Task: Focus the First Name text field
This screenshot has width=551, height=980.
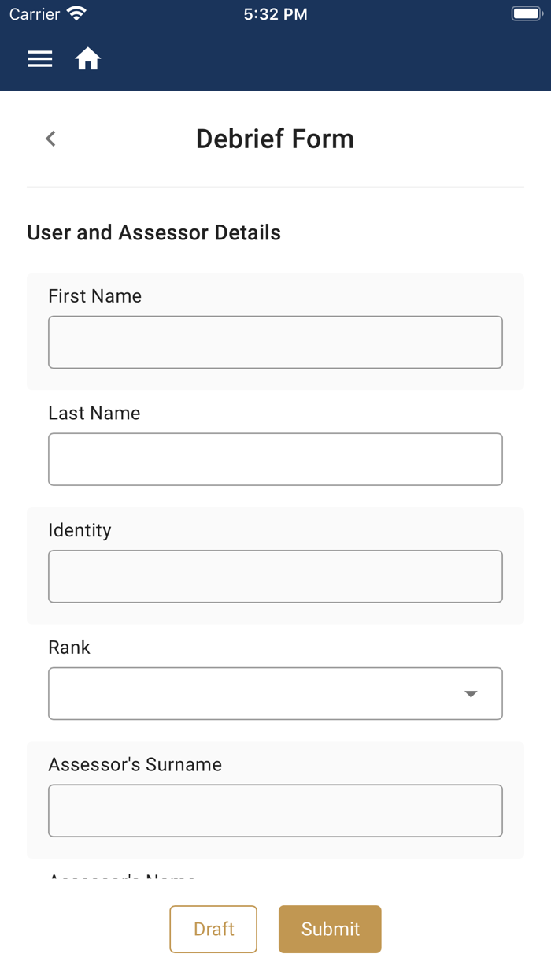Action: tap(275, 343)
